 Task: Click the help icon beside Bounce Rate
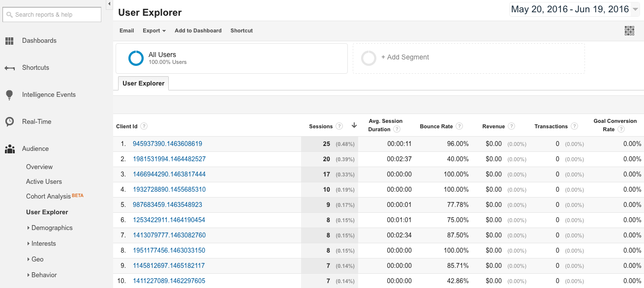tap(459, 126)
